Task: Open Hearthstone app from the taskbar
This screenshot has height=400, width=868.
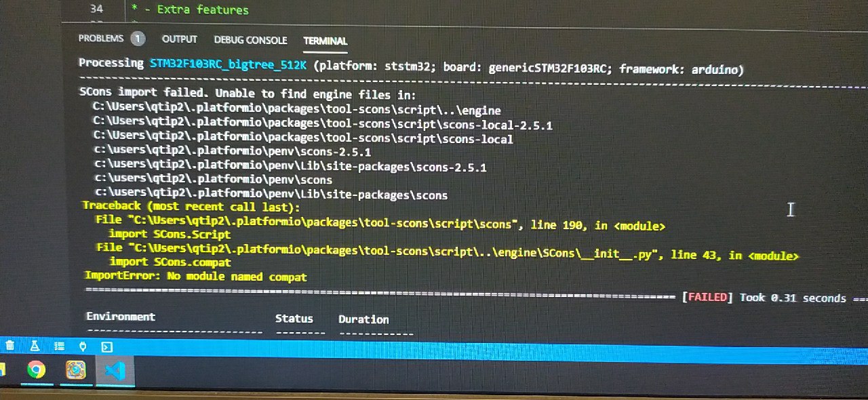Action: pyautogui.click(x=76, y=370)
